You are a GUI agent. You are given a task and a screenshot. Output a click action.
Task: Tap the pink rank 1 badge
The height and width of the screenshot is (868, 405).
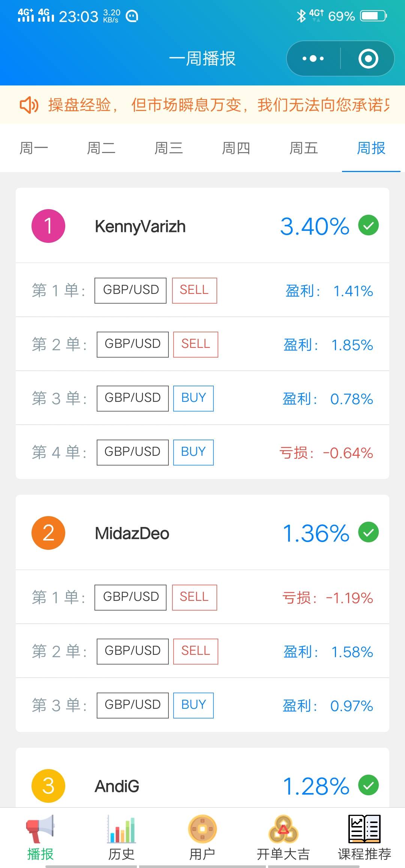tap(48, 226)
